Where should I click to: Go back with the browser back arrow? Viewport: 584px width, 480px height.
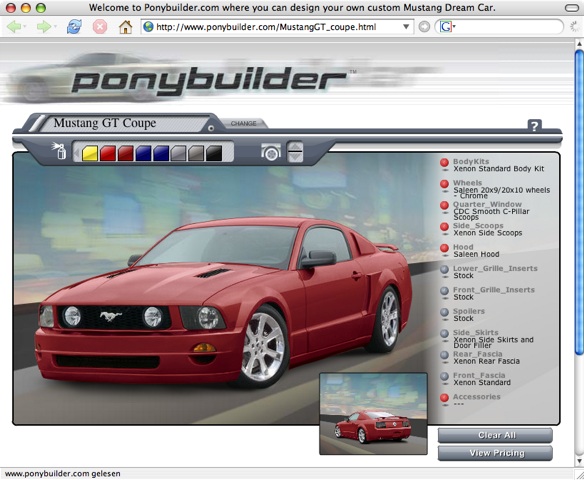tap(14, 27)
